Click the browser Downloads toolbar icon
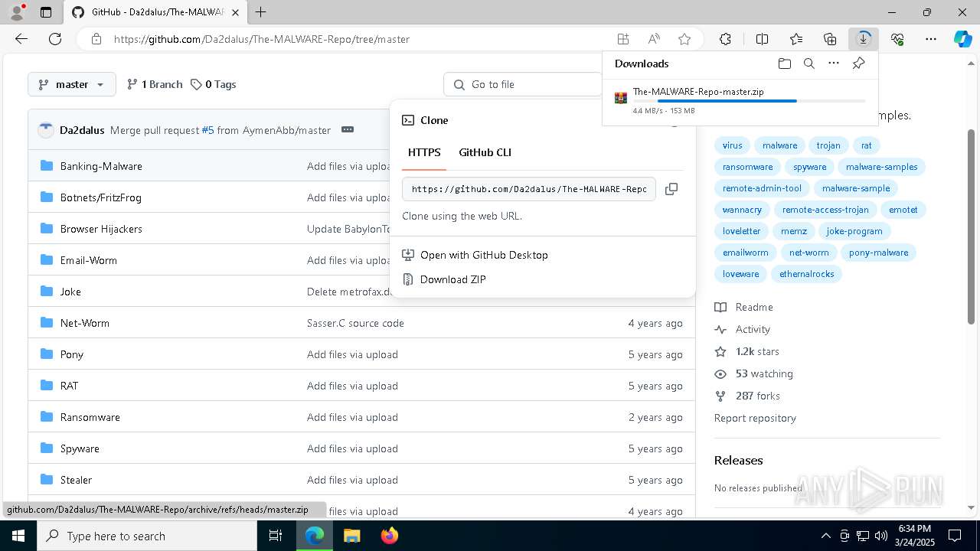The height and width of the screenshot is (551, 980). [864, 39]
